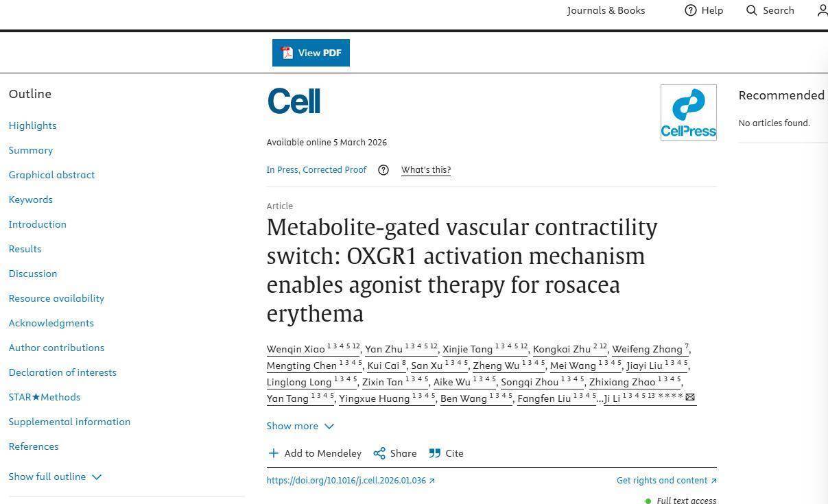Click the envelope icon after Ji Li

[x=690, y=398]
